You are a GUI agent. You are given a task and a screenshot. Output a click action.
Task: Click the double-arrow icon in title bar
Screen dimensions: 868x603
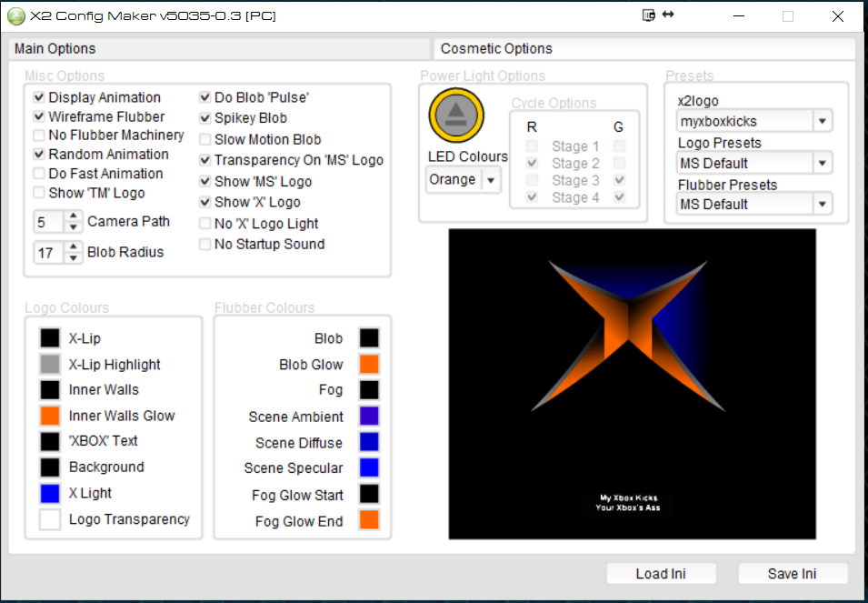[x=668, y=15]
